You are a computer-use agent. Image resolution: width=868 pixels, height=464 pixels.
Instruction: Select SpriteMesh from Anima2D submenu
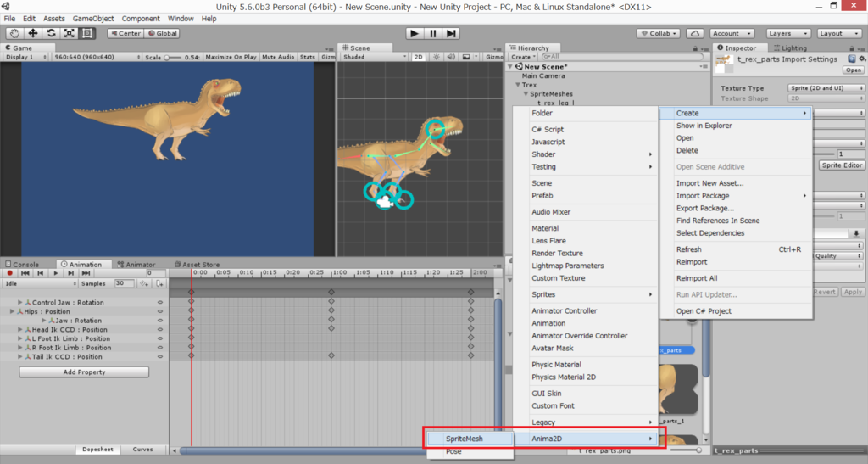point(470,439)
